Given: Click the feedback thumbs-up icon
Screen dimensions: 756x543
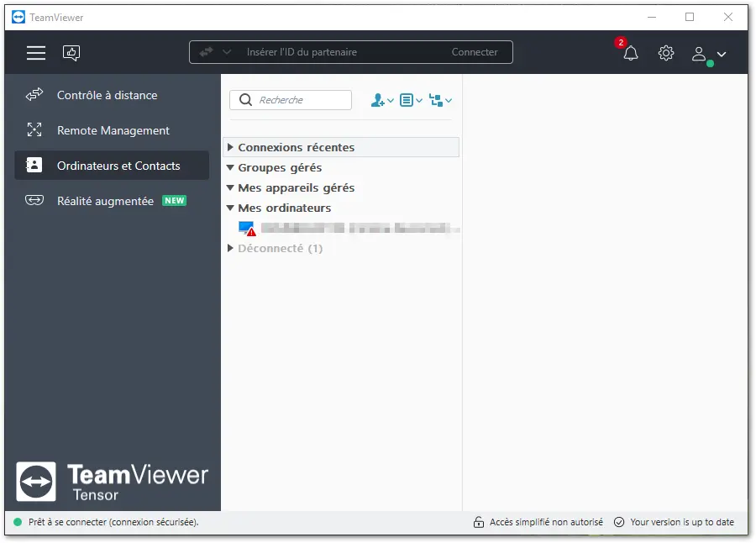Looking at the screenshot, I should tap(71, 53).
